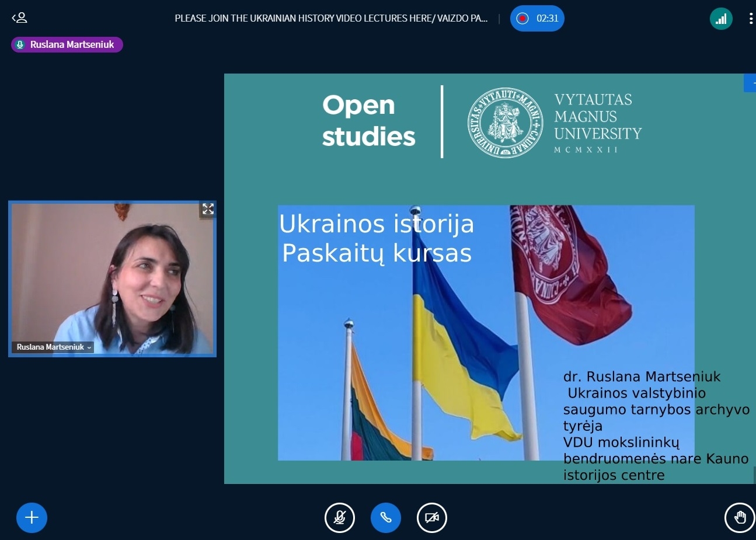This screenshot has width=756, height=540.
Task: Click the Vytautas Magnus University seal logo
Action: [506, 123]
